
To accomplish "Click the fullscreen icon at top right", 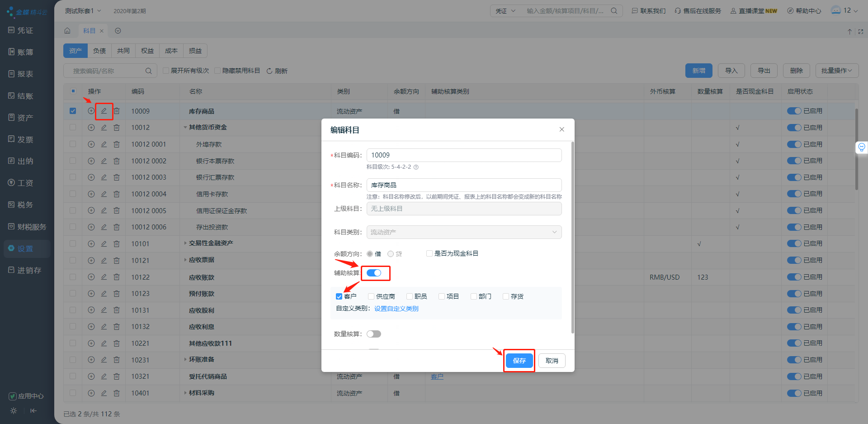I will click(861, 32).
